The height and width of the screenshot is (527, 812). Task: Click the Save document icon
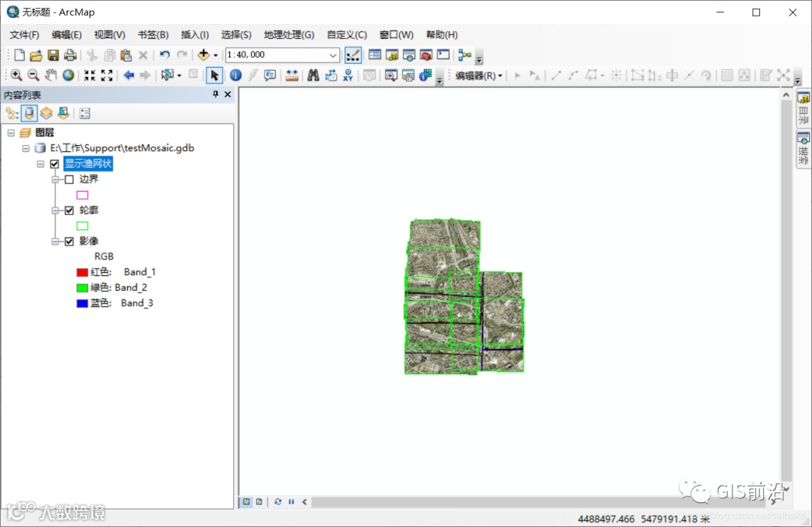coord(53,55)
